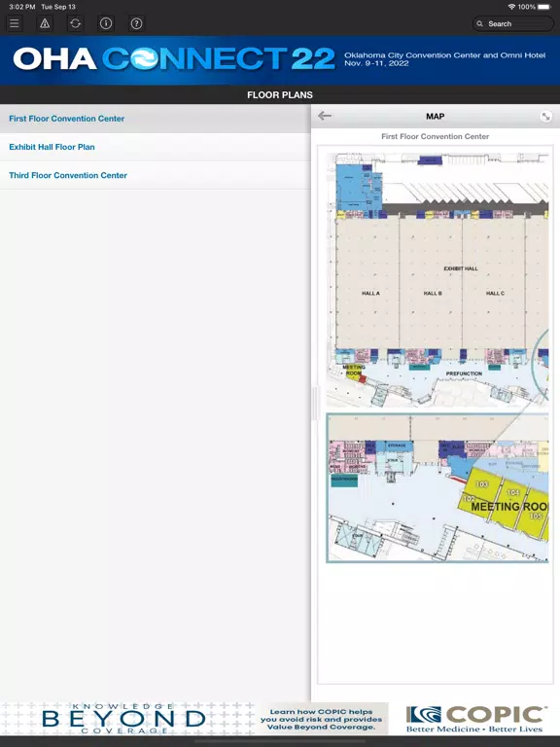Click the PREFUNCTION area label

[464, 373]
